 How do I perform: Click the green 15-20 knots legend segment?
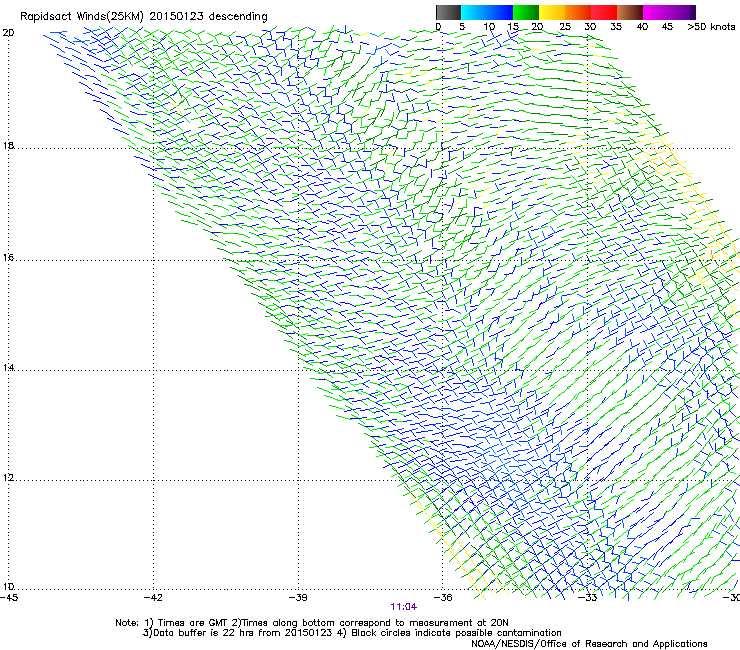click(x=526, y=12)
